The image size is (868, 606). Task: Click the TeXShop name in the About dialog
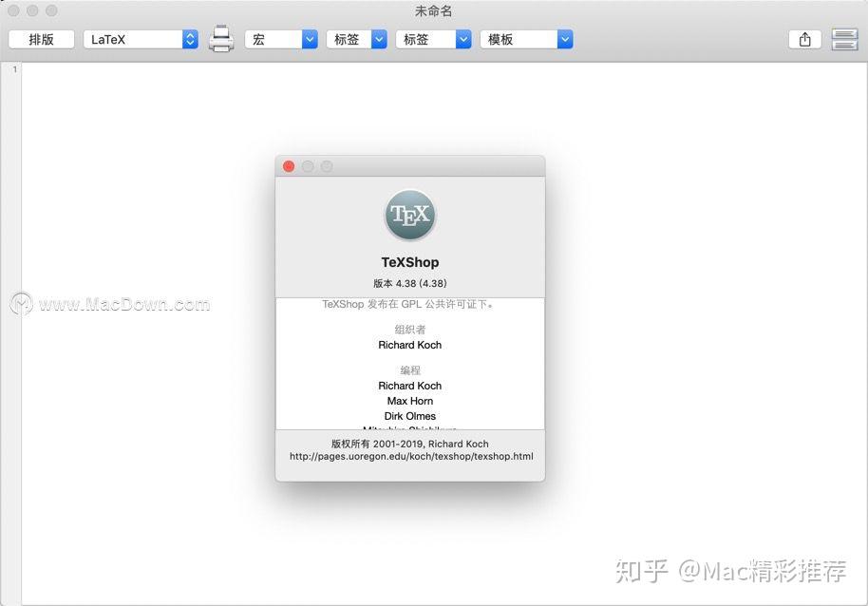[x=410, y=262]
